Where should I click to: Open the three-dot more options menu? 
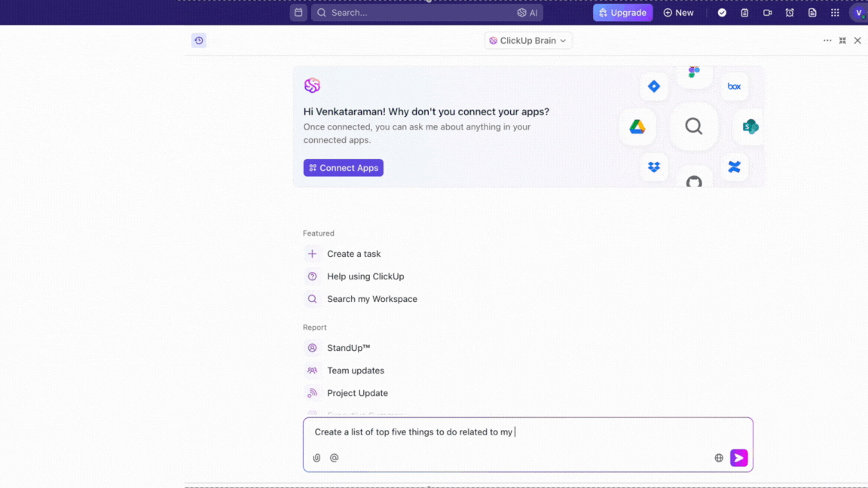pos(827,41)
